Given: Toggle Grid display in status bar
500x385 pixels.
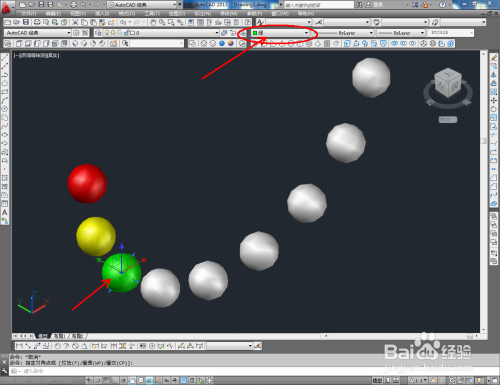Looking at the screenshot, I should pos(106,380).
